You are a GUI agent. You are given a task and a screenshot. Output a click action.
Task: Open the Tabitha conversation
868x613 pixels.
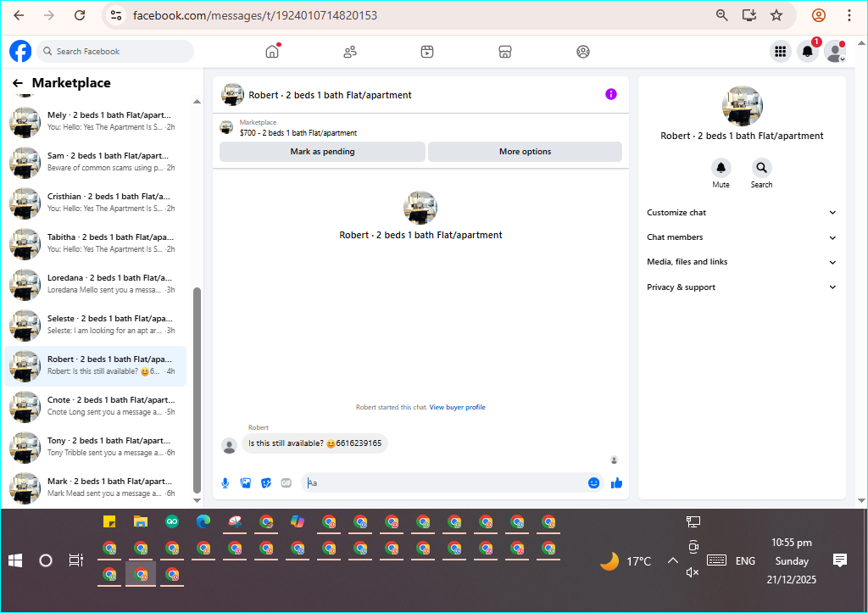pos(95,243)
